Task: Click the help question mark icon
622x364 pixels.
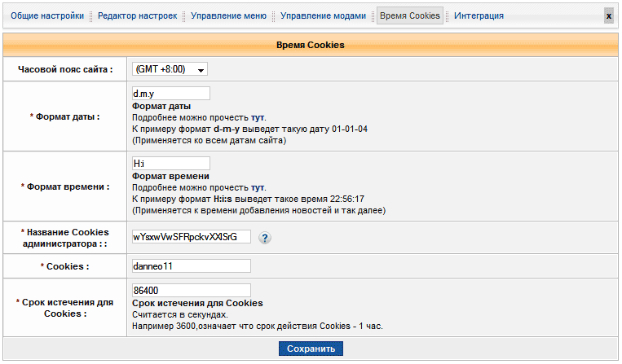Action: tap(265, 238)
